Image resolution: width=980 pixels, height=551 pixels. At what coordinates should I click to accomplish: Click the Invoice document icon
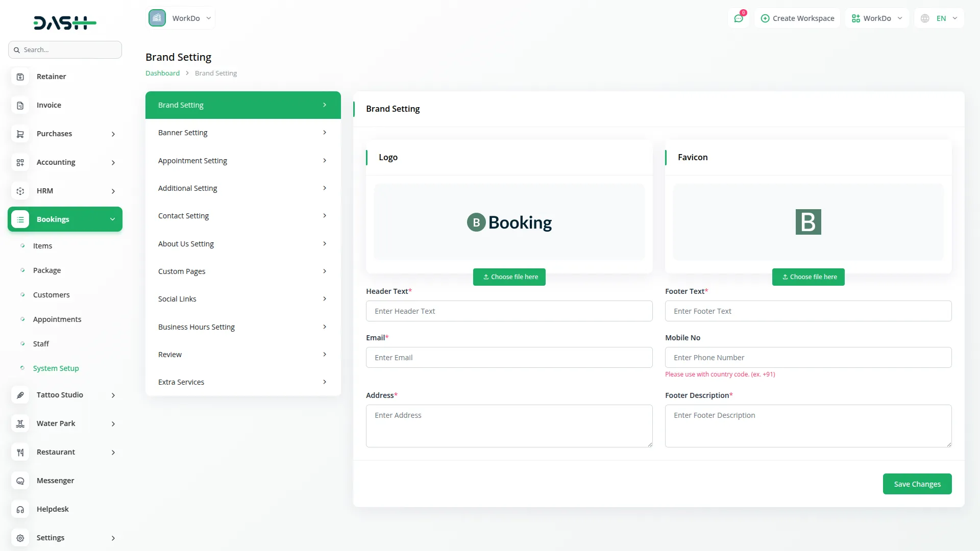tap(20, 105)
